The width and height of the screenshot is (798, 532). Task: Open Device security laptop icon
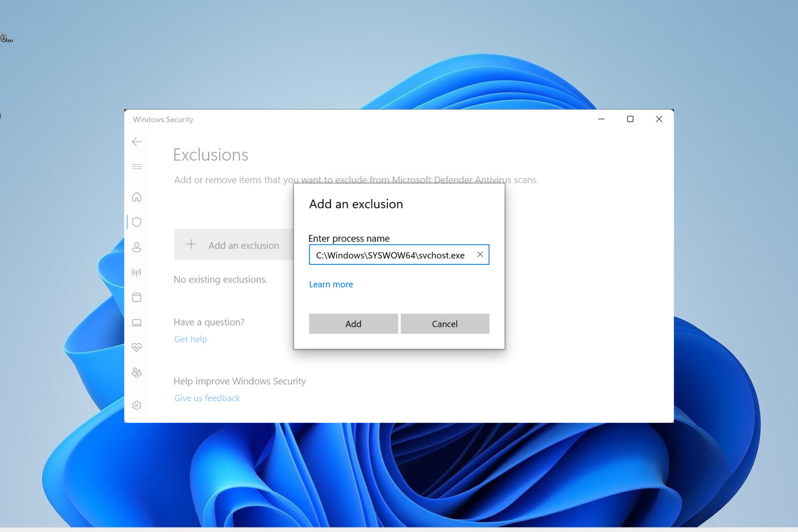click(137, 323)
